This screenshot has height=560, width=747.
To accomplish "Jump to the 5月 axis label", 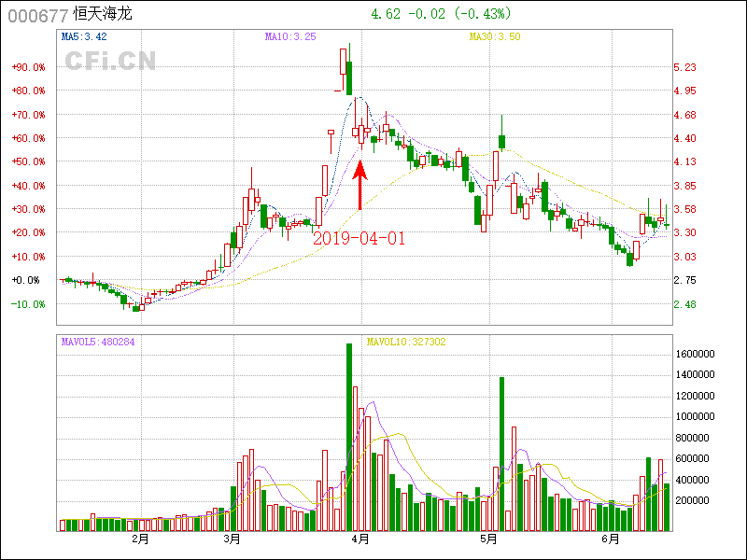I will point(487,539).
